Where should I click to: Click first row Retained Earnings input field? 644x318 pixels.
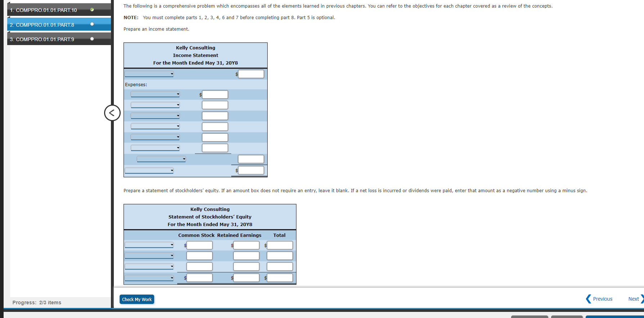[246, 245]
